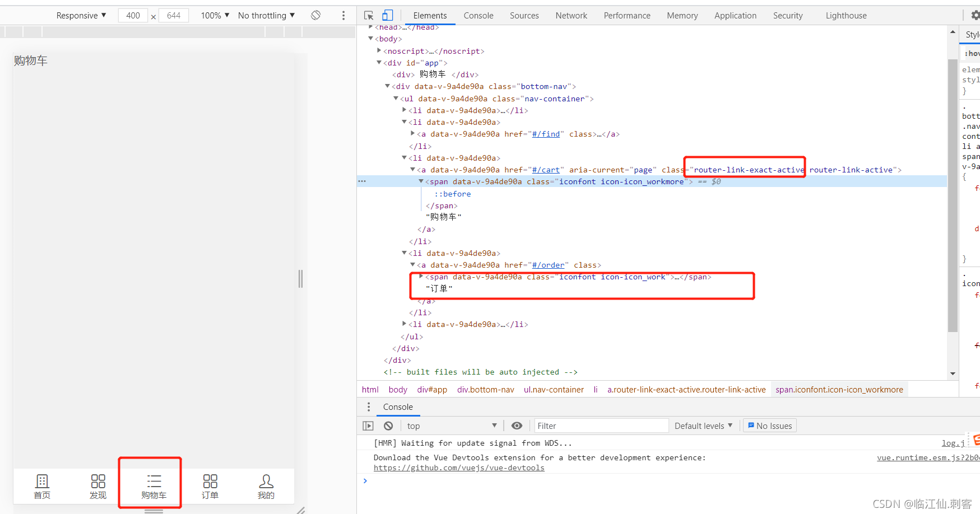Viewport: 980px width, 514px height.
Task: Click the Elements panel vertical scrollbar
Action: (953, 195)
